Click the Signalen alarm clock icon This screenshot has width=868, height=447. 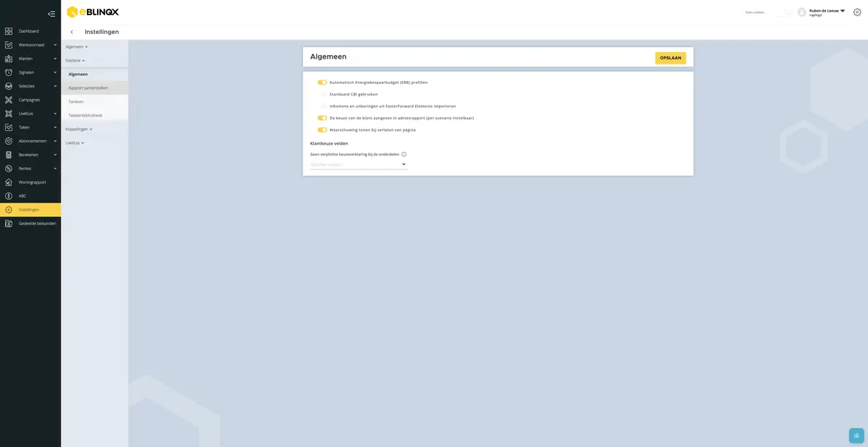coord(8,72)
